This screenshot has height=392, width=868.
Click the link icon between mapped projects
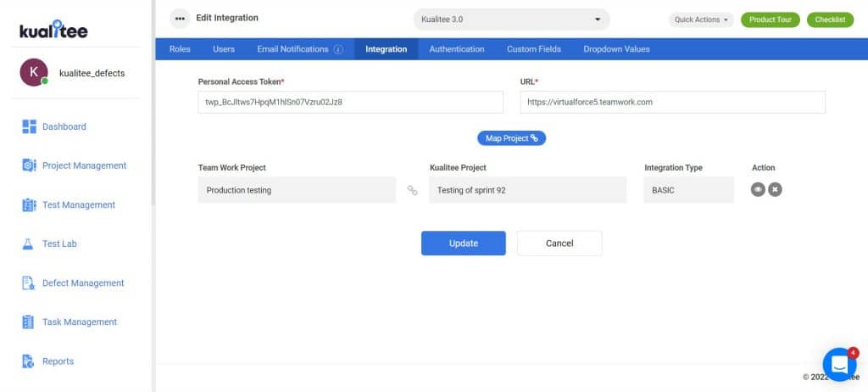coord(413,190)
